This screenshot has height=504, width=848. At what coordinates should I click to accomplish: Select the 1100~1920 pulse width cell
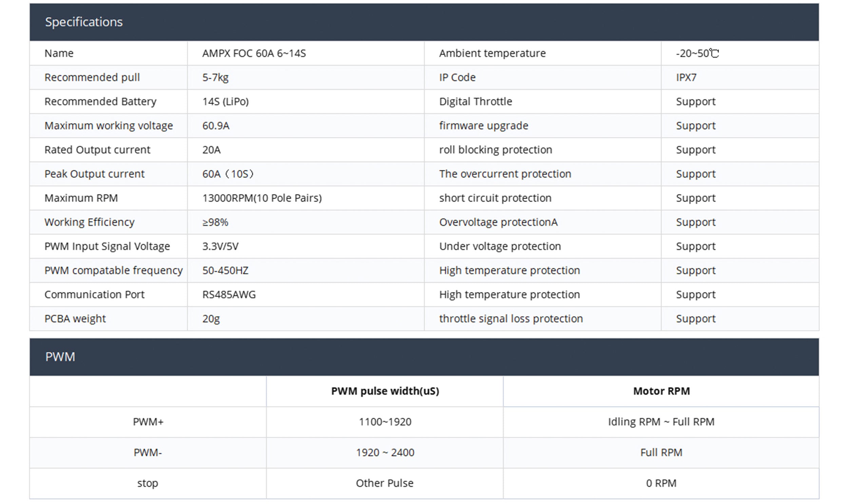[x=385, y=422]
